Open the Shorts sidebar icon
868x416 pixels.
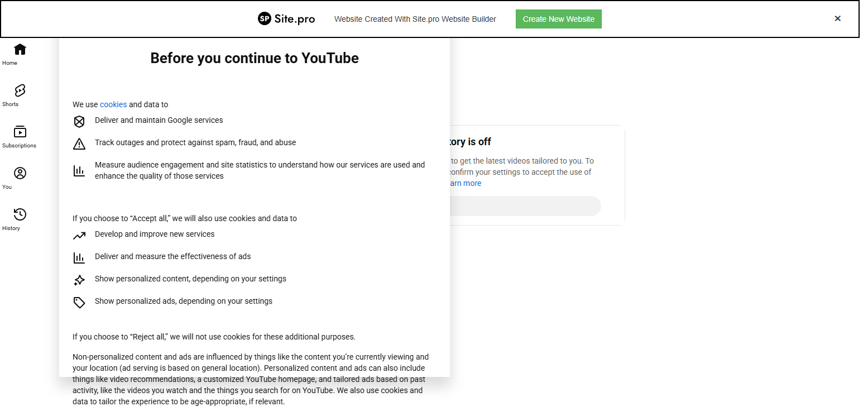[20, 90]
